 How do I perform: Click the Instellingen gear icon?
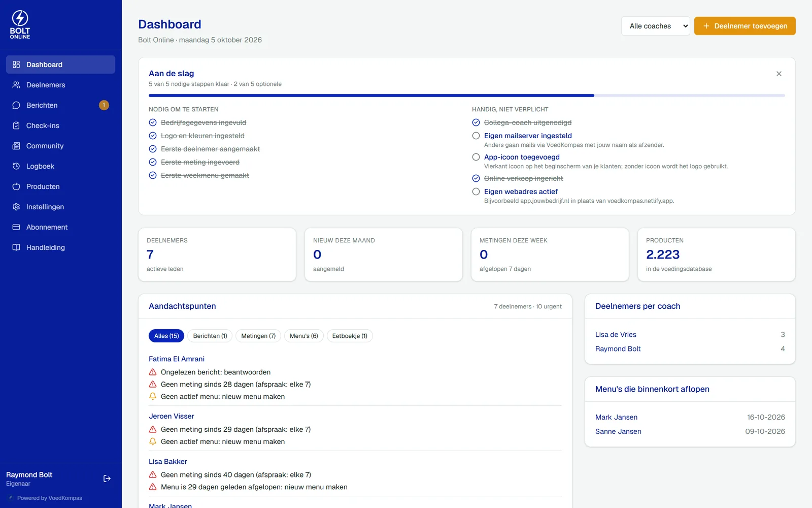pyautogui.click(x=16, y=207)
